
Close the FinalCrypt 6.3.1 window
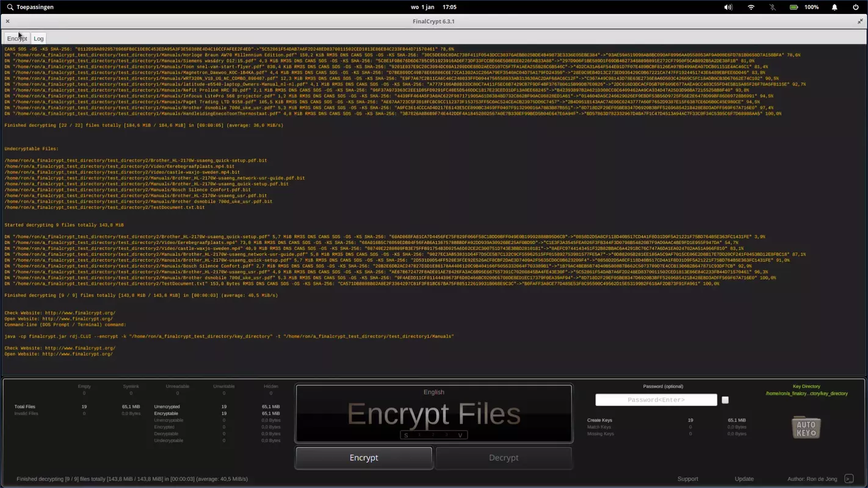coord(7,21)
